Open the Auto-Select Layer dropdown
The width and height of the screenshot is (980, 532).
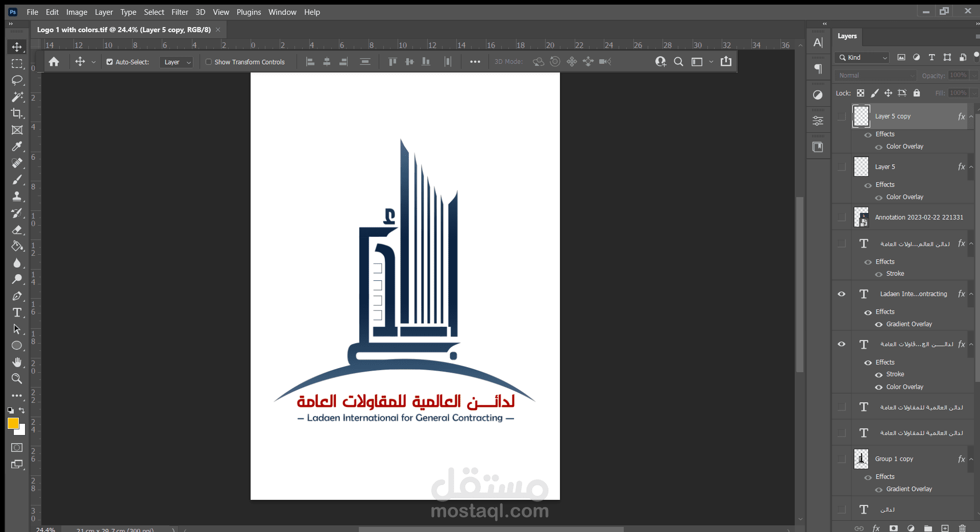point(177,62)
